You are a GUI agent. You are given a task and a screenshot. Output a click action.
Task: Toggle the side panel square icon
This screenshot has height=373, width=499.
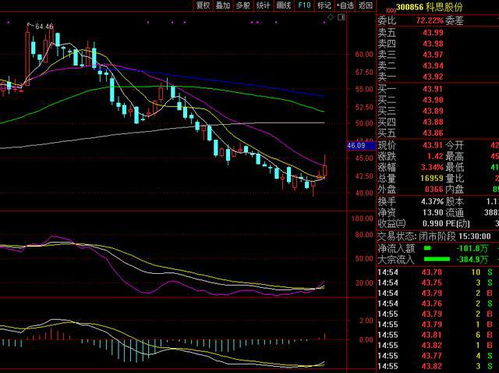pos(341,17)
